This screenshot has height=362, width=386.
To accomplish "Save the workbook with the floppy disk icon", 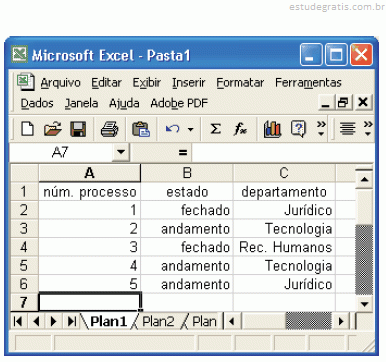I will pos(78,129).
